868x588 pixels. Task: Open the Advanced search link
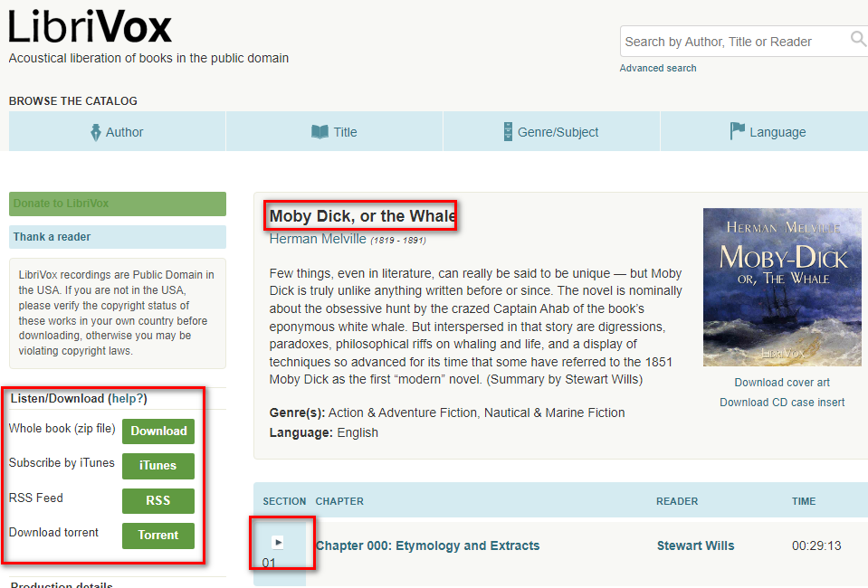(658, 68)
